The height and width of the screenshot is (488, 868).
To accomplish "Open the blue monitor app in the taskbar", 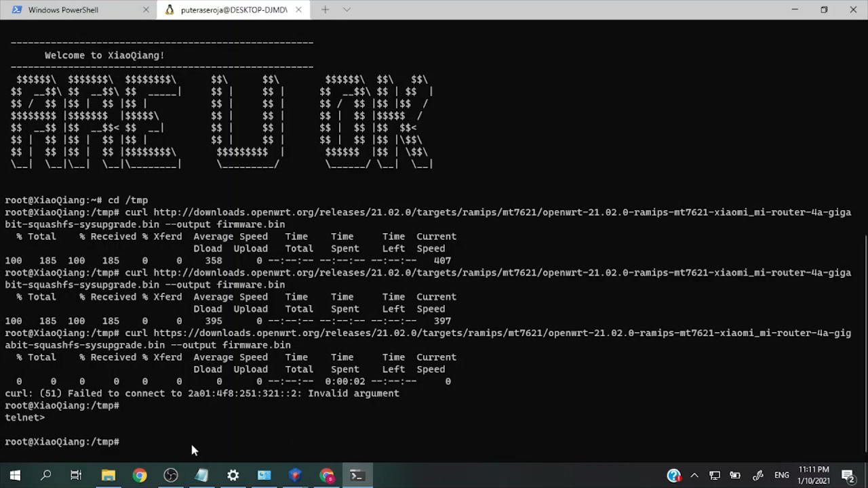I will coord(264,475).
